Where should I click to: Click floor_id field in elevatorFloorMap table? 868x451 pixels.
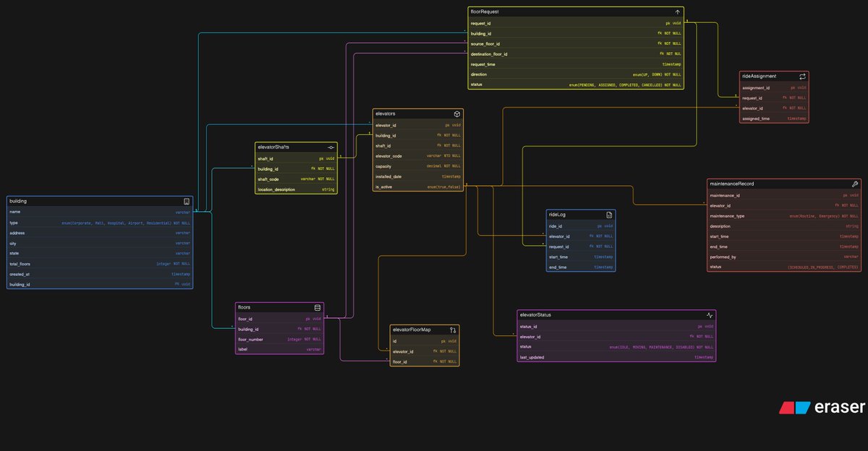[x=424, y=361]
